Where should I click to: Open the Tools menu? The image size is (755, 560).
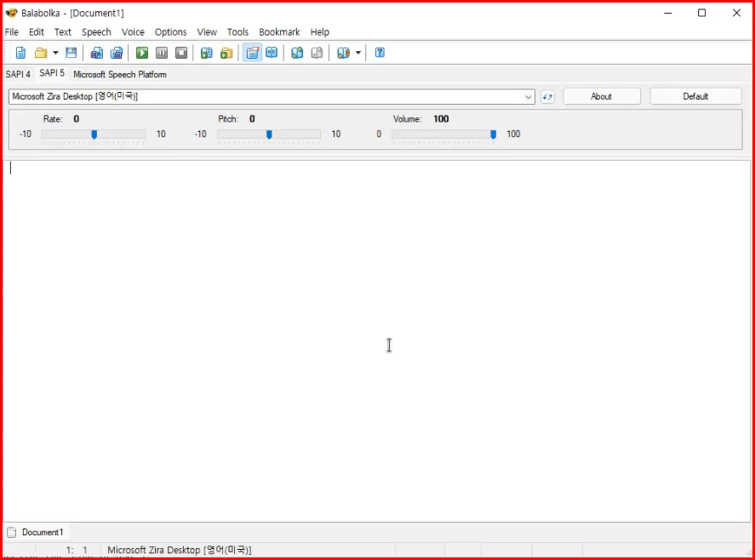(237, 31)
